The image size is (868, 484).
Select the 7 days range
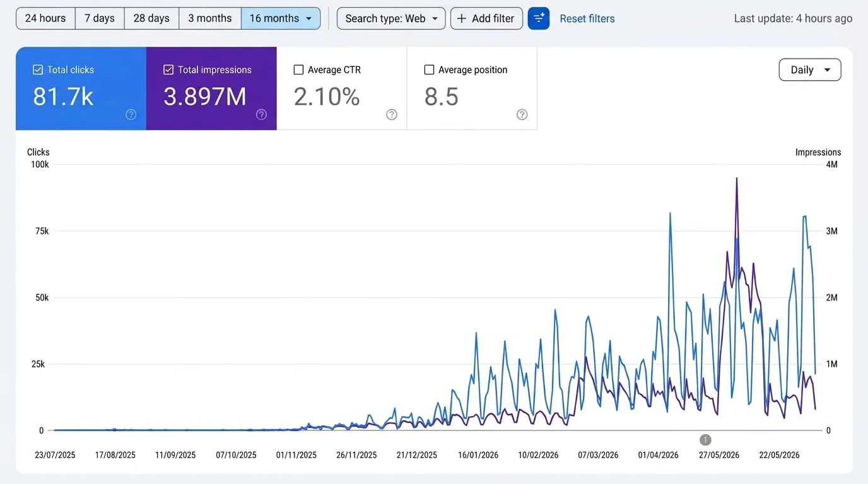100,18
